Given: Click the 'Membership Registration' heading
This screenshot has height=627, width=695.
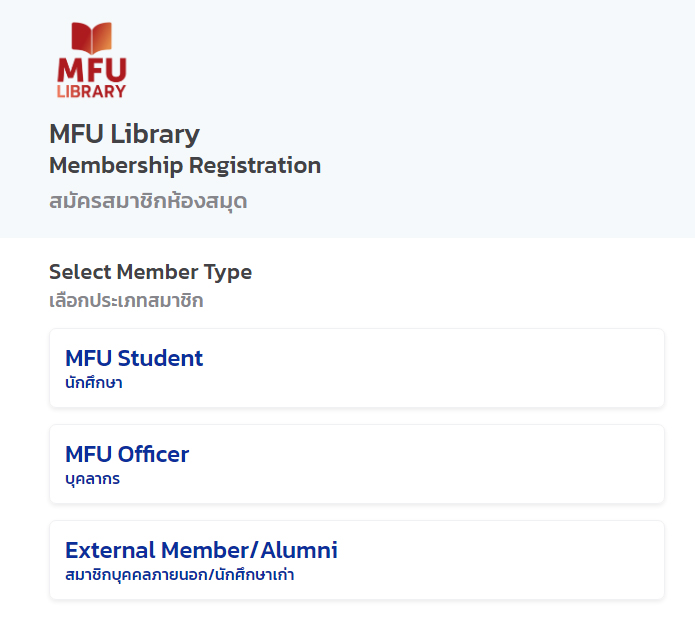Looking at the screenshot, I should (185, 165).
